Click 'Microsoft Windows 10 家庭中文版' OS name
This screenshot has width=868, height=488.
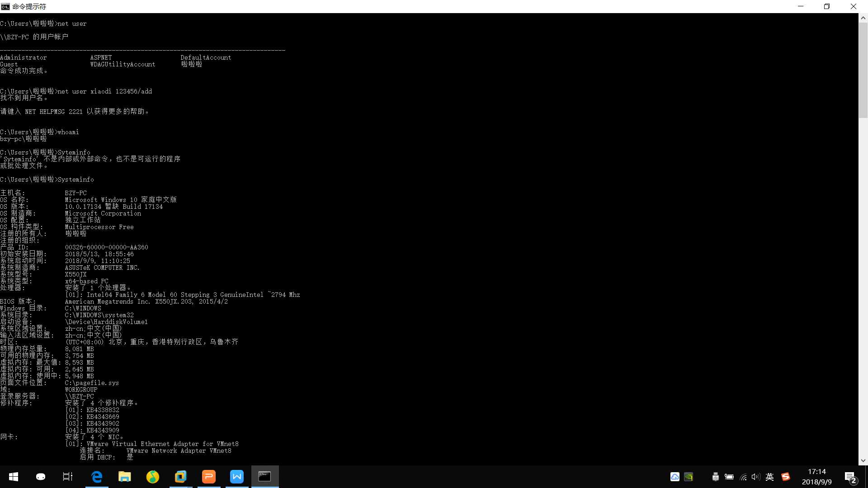point(121,200)
